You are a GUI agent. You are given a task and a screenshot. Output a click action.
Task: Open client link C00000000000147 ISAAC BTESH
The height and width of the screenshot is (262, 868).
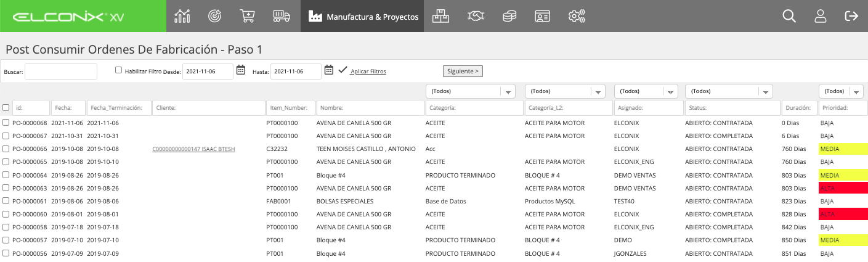(x=193, y=149)
